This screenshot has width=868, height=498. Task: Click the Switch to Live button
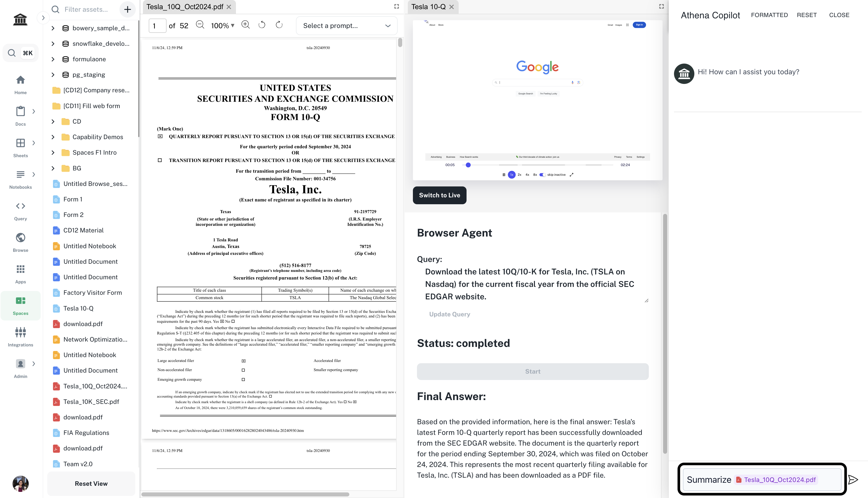pyautogui.click(x=439, y=195)
